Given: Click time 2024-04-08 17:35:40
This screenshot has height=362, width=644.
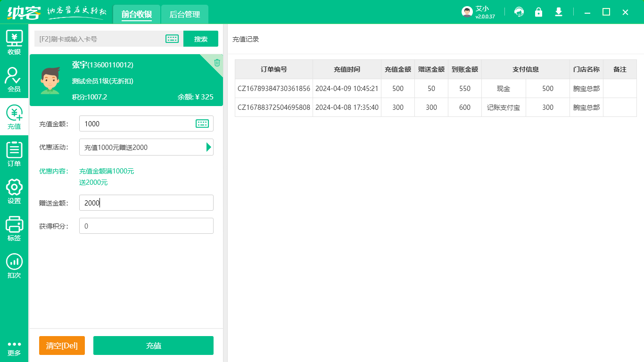Looking at the screenshot, I should tap(347, 107).
